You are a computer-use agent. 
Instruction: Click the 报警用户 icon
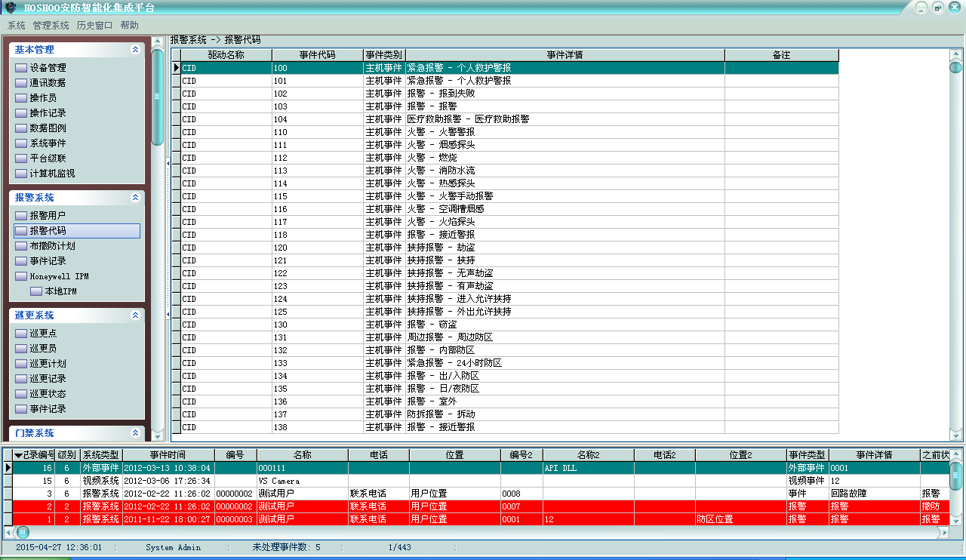tap(21, 216)
